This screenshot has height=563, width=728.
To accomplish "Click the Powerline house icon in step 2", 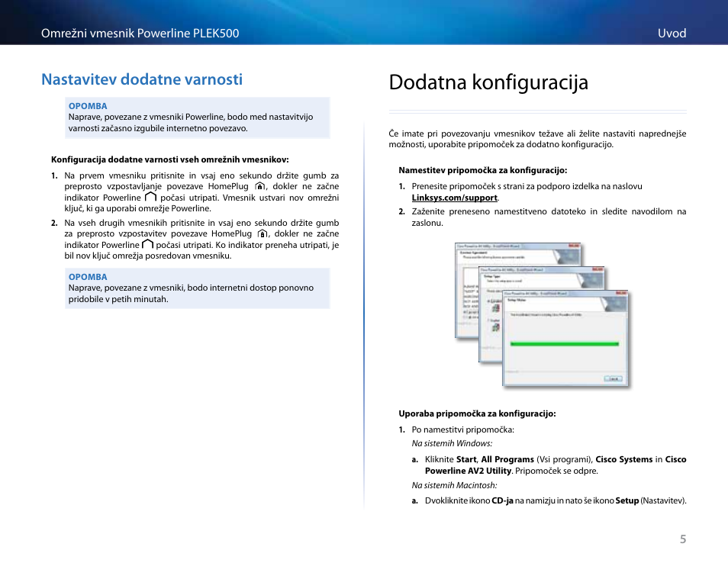I will click(147, 244).
